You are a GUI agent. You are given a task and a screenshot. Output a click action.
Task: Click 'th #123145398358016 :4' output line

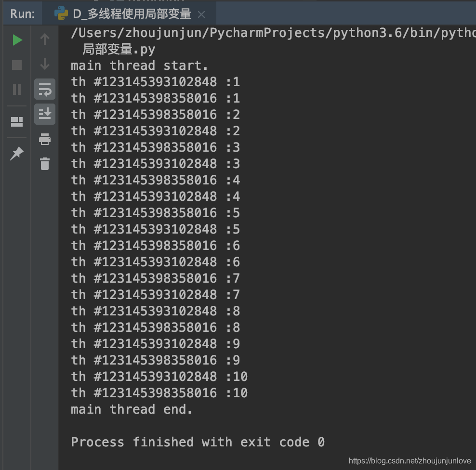(156, 180)
